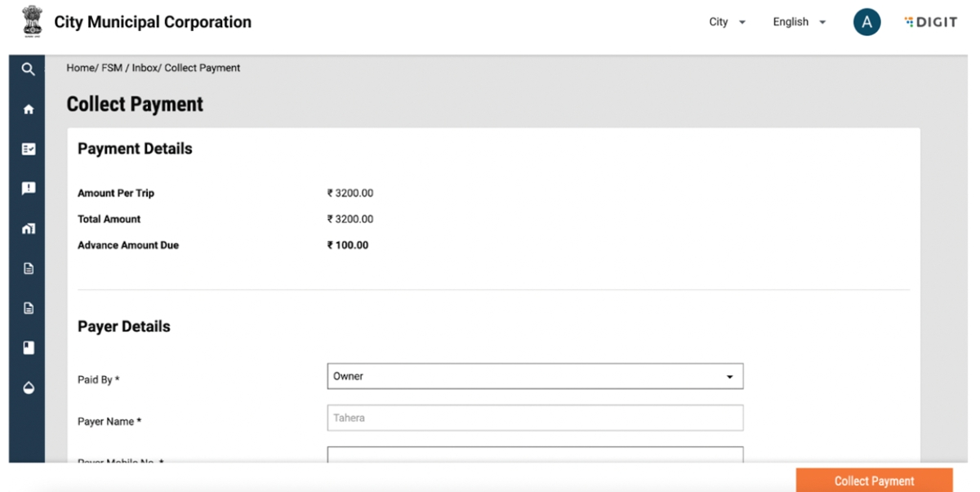Open the complaints exclamation icon in the sidebar
Screen dimensions: 980x492
point(29,189)
